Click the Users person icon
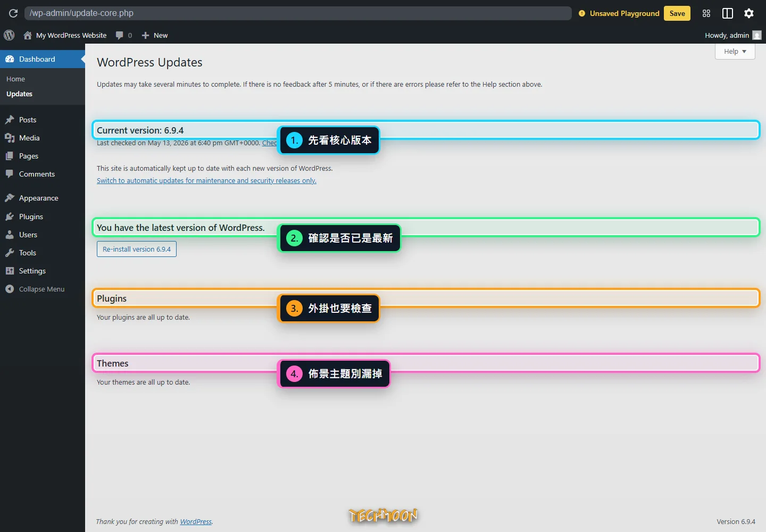Image resolution: width=766 pixels, height=532 pixels. coord(10,235)
